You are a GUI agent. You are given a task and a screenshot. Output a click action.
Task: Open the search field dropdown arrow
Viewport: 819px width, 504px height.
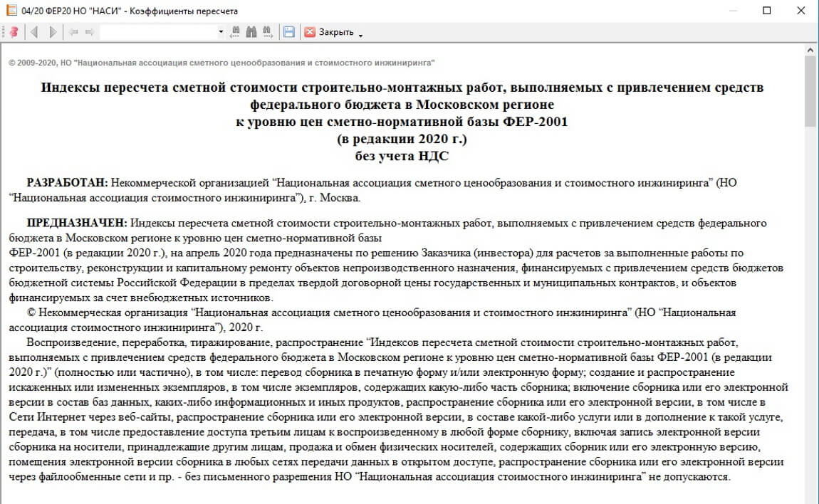221,32
